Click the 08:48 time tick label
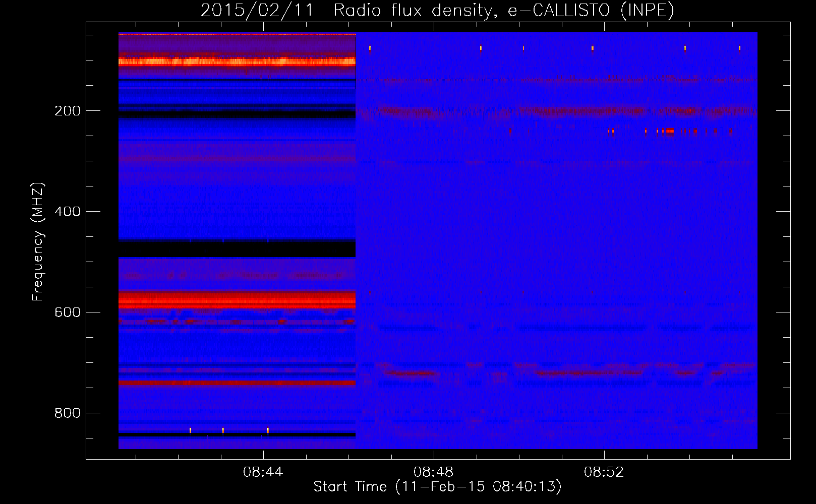Viewport: 816px width, 504px height. pos(433,472)
